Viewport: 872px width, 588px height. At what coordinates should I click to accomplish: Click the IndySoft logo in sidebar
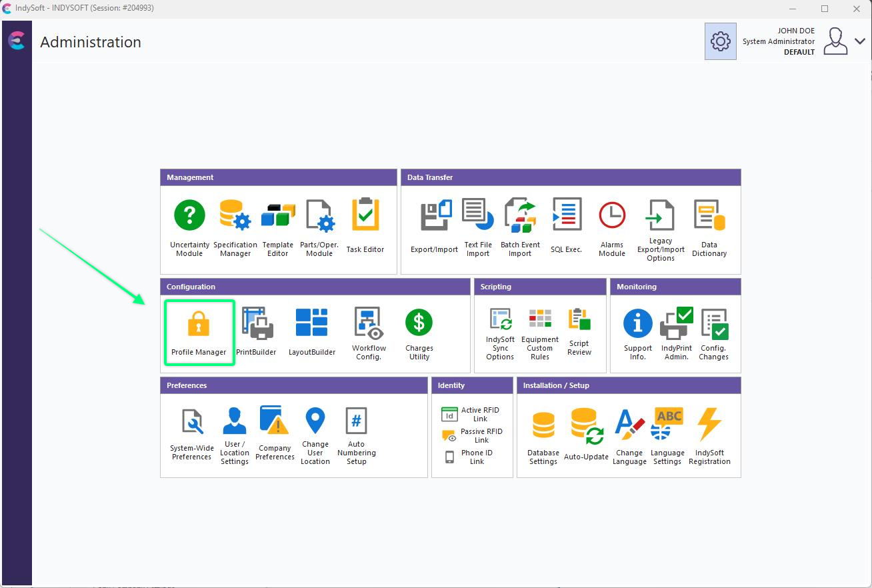(x=17, y=41)
